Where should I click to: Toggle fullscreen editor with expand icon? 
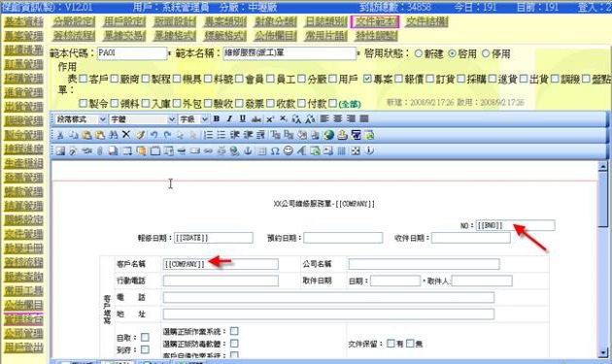(x=356, y=151)
